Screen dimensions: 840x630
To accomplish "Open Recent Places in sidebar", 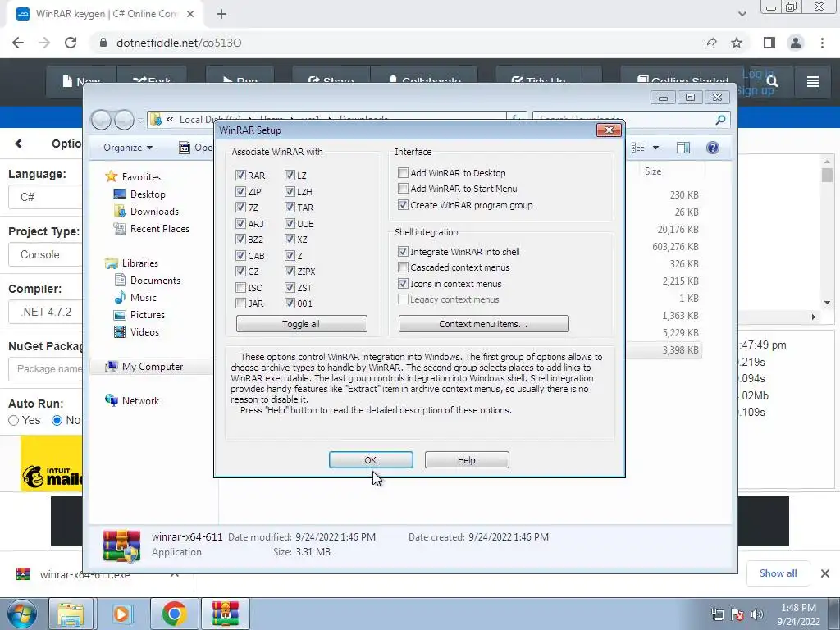I will tap(160, 228).
